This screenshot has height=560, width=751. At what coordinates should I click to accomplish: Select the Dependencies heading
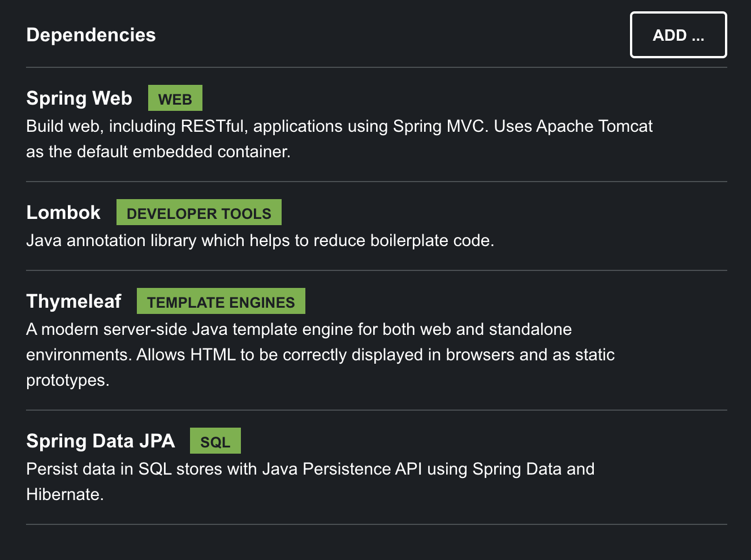tap(91, 35)
